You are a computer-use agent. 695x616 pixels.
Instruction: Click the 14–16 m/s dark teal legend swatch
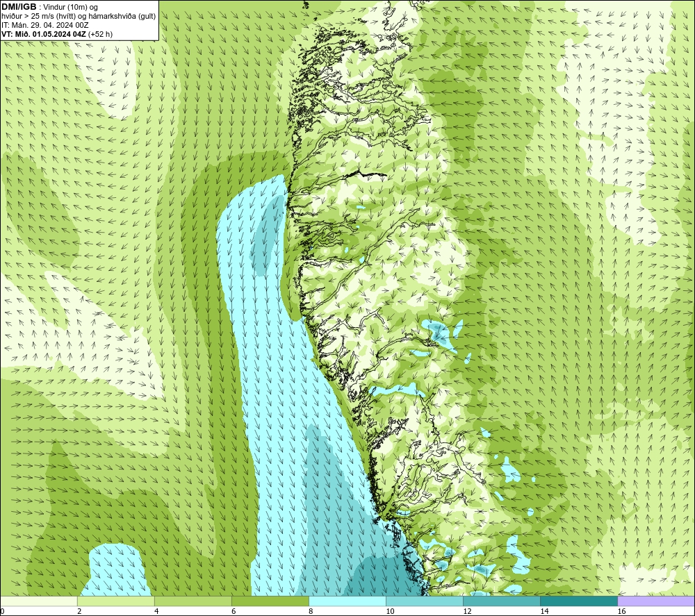579,601
